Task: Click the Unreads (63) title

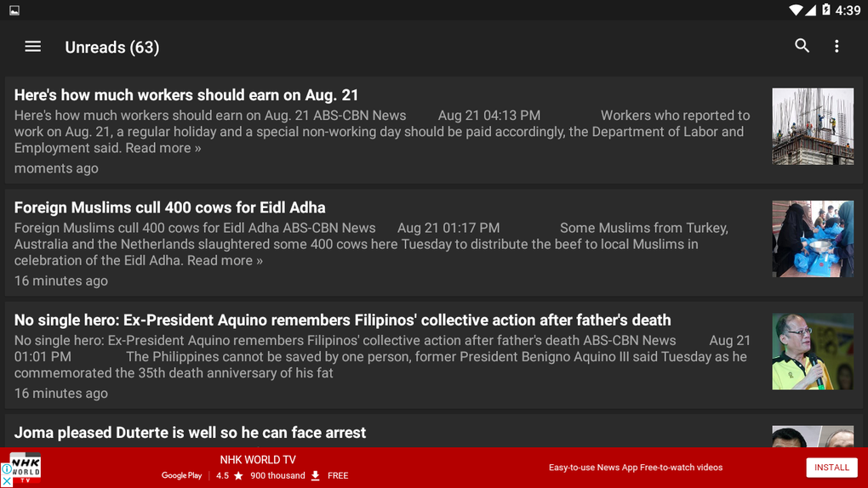Action: point(112,48)
